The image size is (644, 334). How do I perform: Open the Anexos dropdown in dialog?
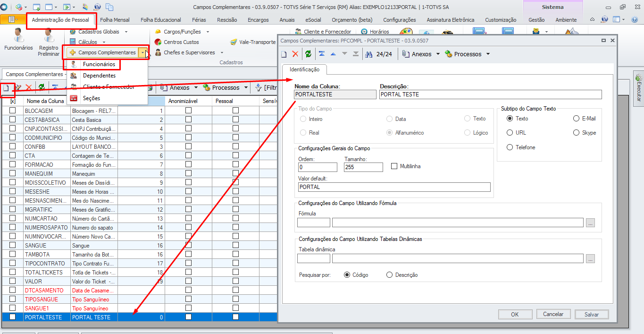coord(438,54)
